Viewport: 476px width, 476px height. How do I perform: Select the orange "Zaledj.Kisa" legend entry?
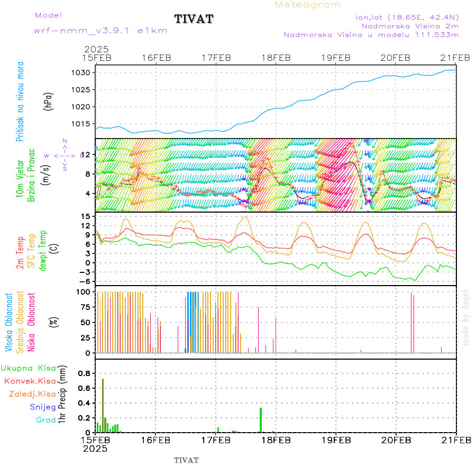point(32,394)
